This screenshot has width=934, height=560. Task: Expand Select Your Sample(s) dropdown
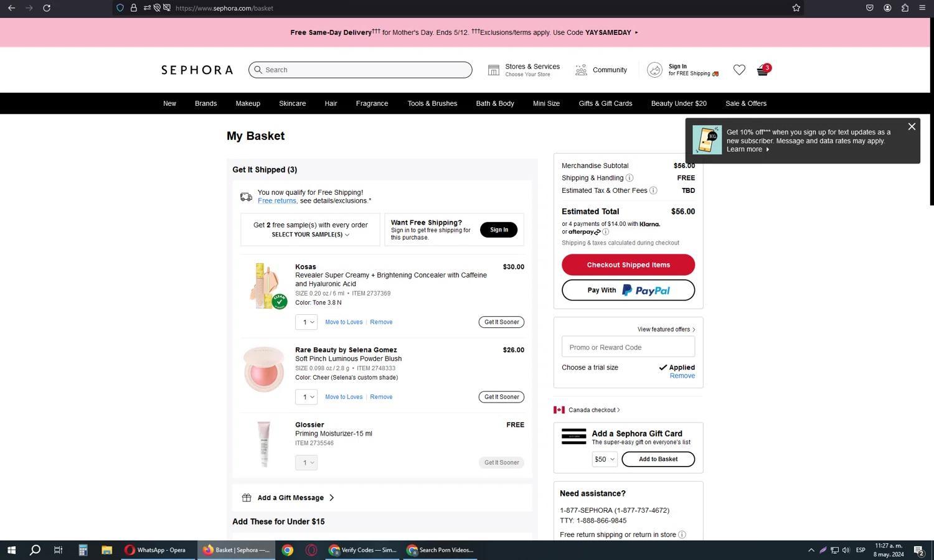pos(310,235)
